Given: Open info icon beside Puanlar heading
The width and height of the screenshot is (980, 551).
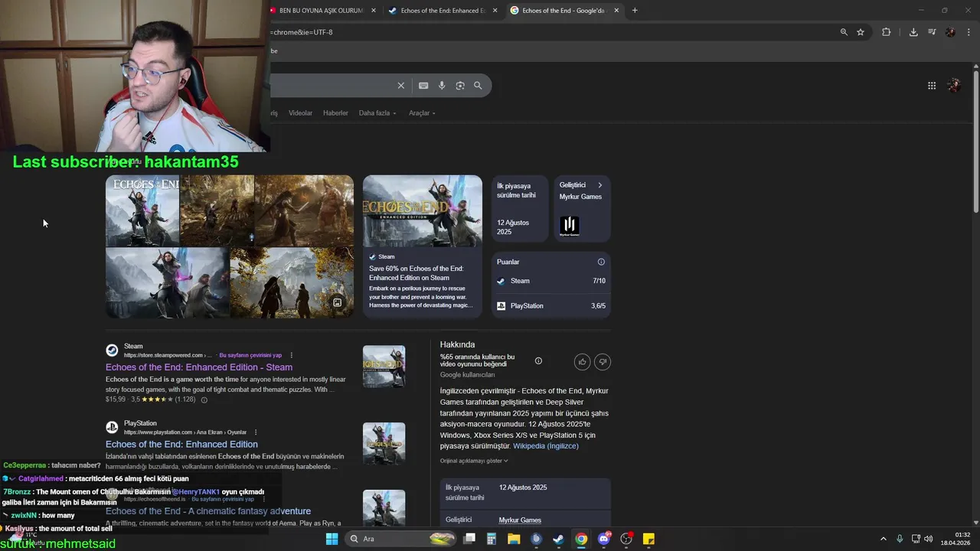Looking at the screenshot, I should point(601,262).
